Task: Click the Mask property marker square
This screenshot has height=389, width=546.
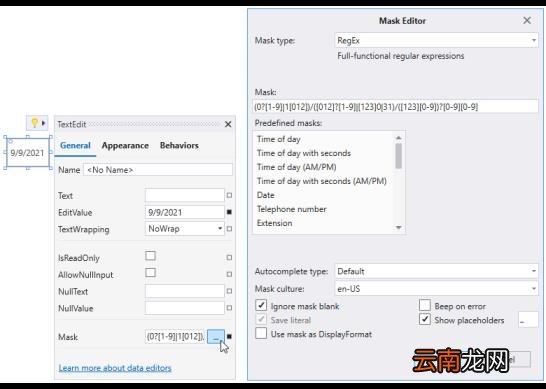Action: coord(229,336)
